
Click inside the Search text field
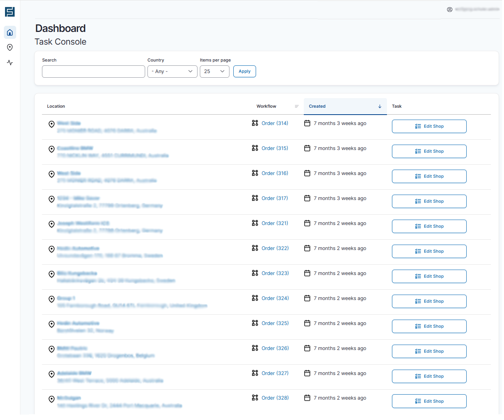93,72
